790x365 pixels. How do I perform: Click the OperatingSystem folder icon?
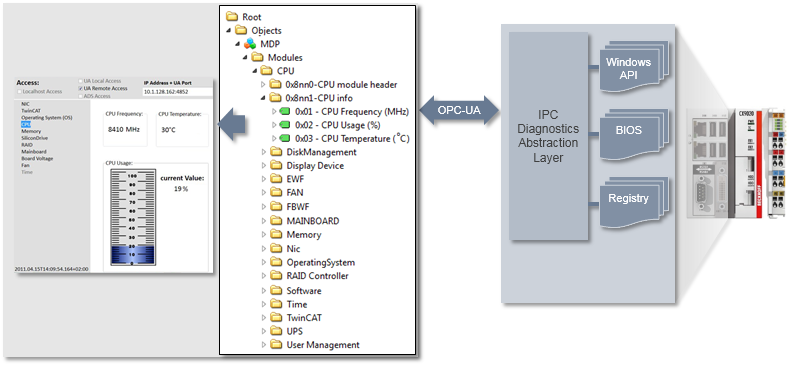(x=276, y=262)
